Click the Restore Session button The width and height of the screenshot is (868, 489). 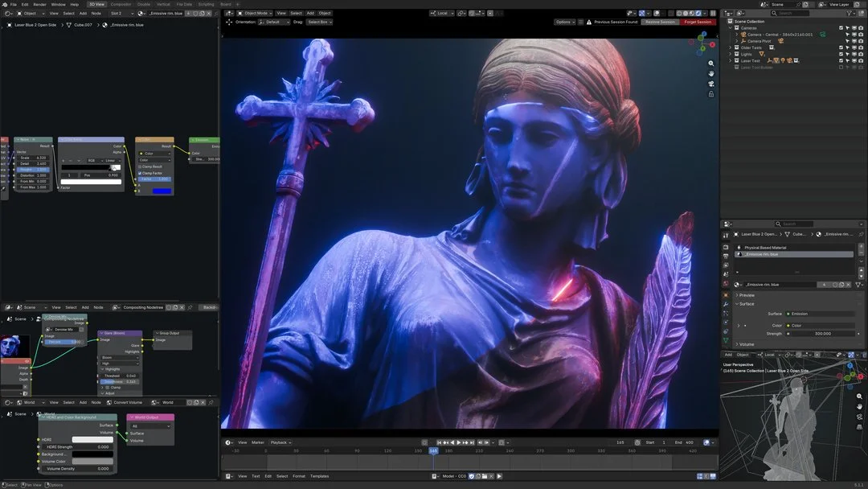pyautogui.click(x=660, y=23)
